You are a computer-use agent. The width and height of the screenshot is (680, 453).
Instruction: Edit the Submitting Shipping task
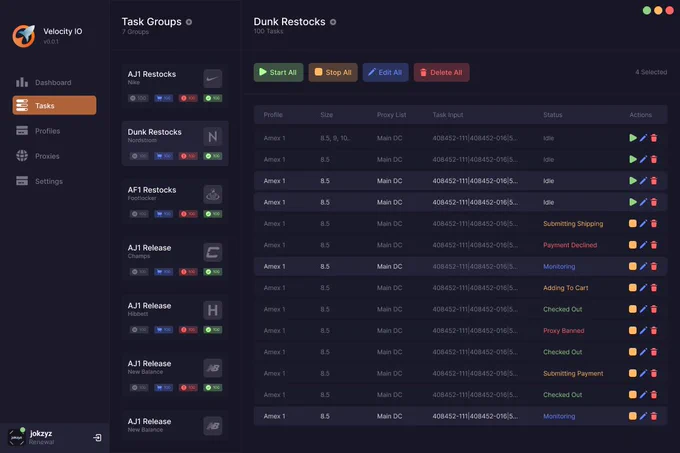(x=643, y=224)
